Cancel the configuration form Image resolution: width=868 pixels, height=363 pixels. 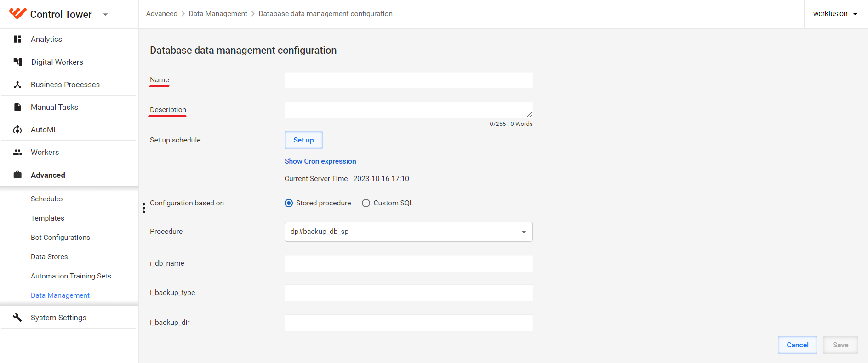(797, 345)
